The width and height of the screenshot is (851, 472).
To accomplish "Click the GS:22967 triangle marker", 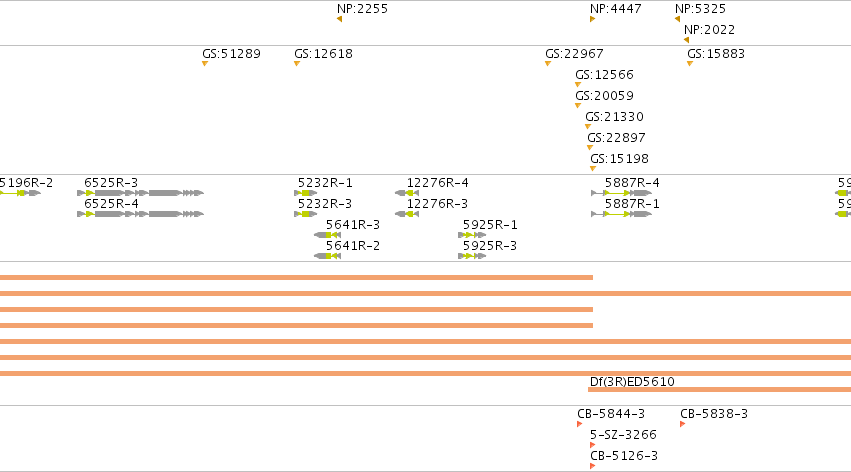I will tap(548, 64).
